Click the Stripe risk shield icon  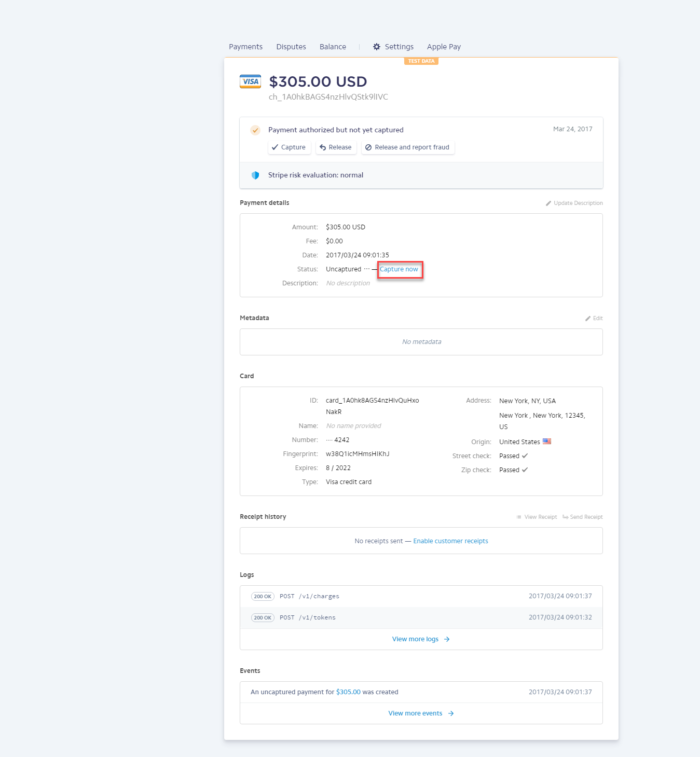tap(255, 175)
